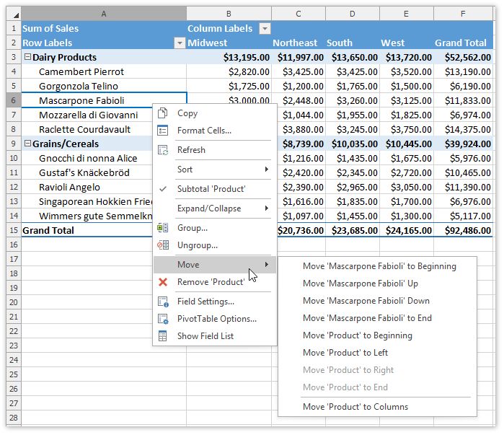This screenshot has width=504, height=435.
Task: Click the Copy icon in context menu
Action: 163,113
